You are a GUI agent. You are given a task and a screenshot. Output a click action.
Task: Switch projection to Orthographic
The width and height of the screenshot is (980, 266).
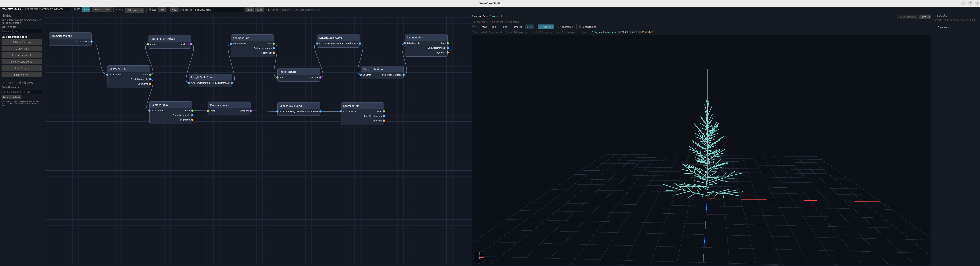(565, 27)
